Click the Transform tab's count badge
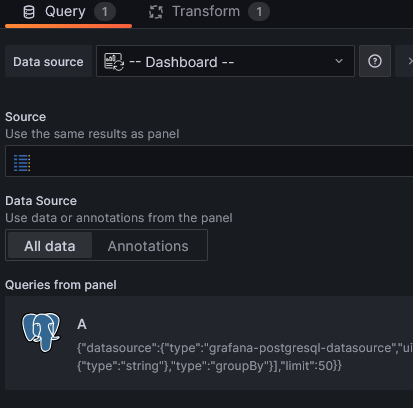 pyautogui.click(x=259, y=12)
